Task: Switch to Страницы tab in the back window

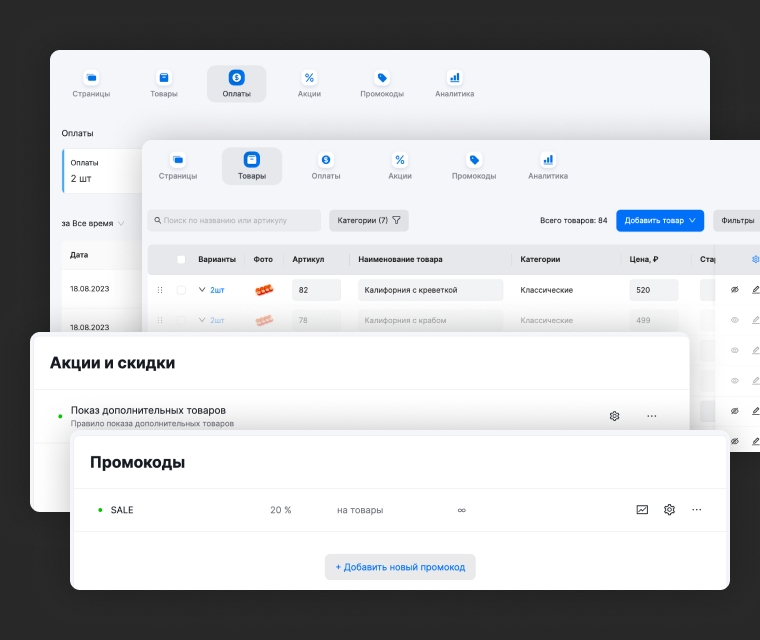Action: coord(91,84)
